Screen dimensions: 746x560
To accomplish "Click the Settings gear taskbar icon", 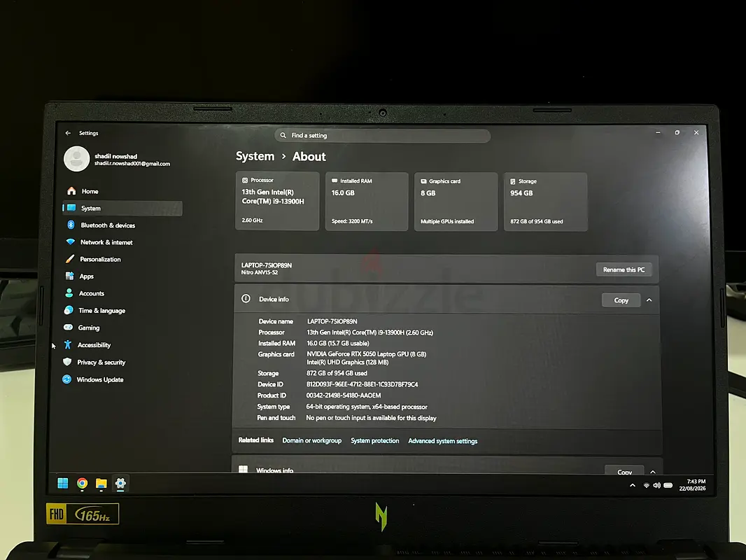I will pos(121,484).
